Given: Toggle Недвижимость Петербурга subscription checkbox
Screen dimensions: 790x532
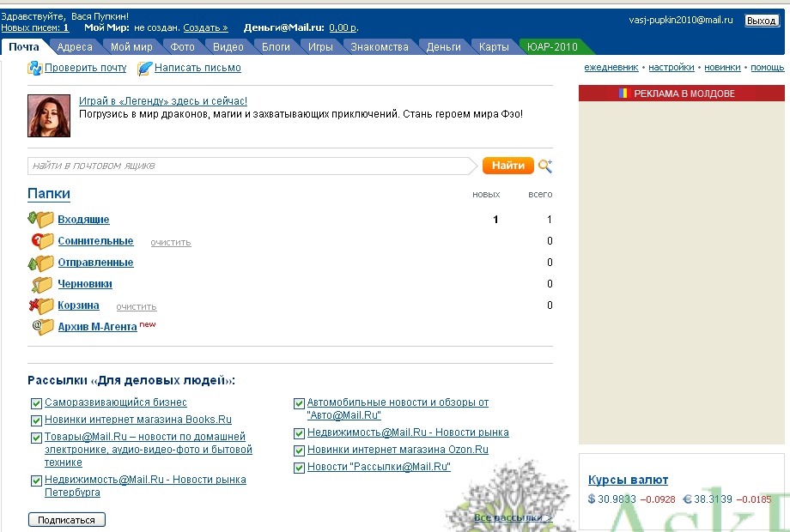Looking at the screenshot, I should coord(36,481).
